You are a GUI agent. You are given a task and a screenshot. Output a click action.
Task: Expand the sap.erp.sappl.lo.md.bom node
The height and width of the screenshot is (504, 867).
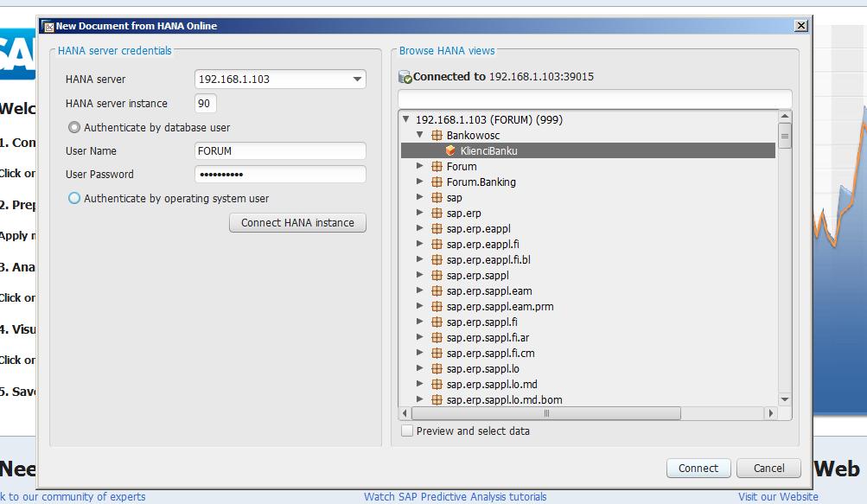420,399
